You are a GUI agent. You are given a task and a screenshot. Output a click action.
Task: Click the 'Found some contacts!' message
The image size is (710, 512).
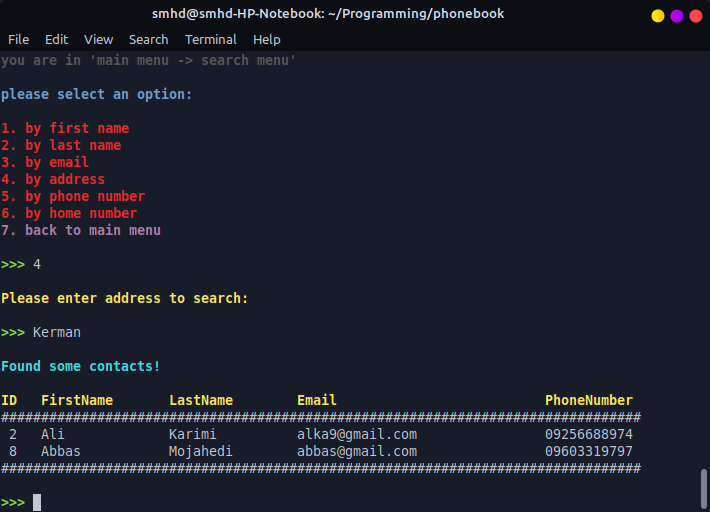pos(81,366)
